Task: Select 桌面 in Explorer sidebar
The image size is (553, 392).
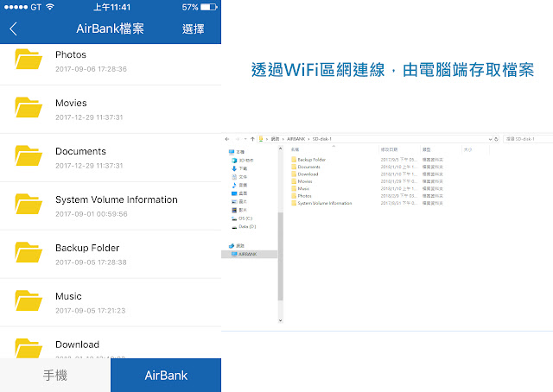Action: 239,193
